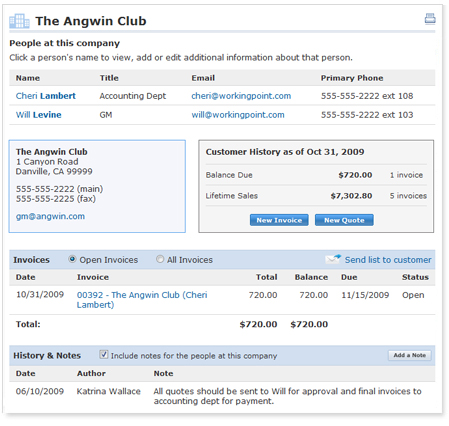Toggle Include notes for people checkbox
The width and height of the screenshot is (449, 426).
tap(104, 355)
